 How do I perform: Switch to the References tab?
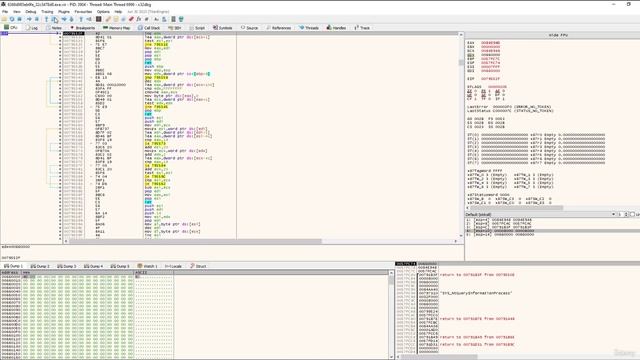[278, 28]
